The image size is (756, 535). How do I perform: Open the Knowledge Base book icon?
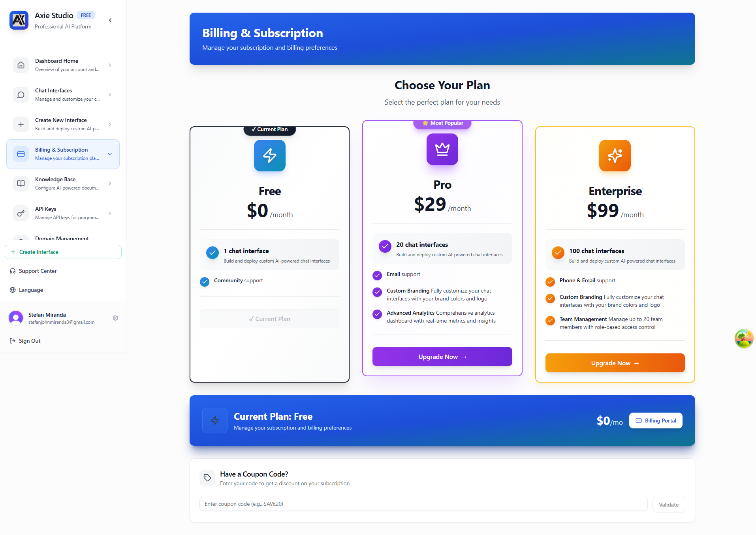click(21, 184)
